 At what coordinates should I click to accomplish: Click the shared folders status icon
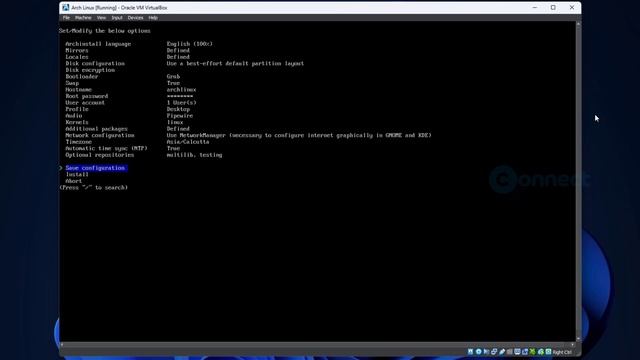click(x=509, y=351)
